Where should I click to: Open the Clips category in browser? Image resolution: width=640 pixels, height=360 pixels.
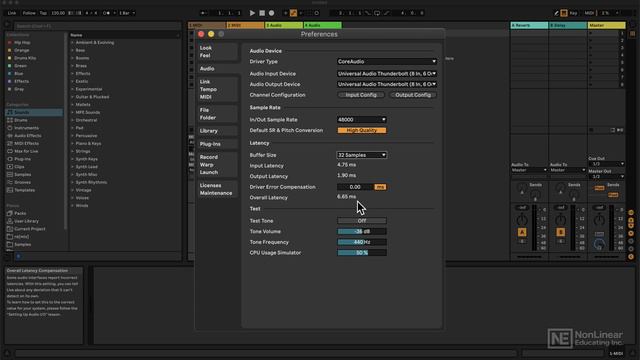(19, 167)
